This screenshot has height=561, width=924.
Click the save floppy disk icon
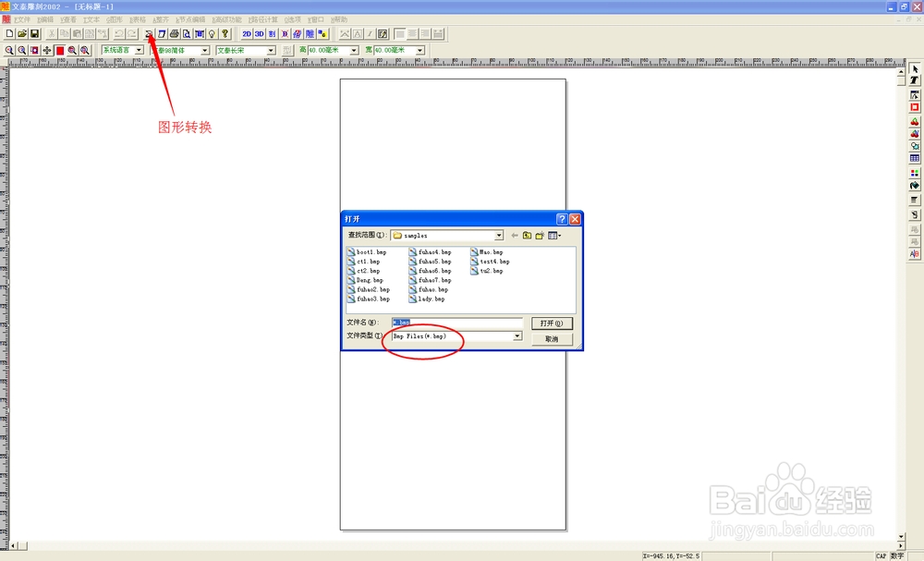click(x=34, y=34)
